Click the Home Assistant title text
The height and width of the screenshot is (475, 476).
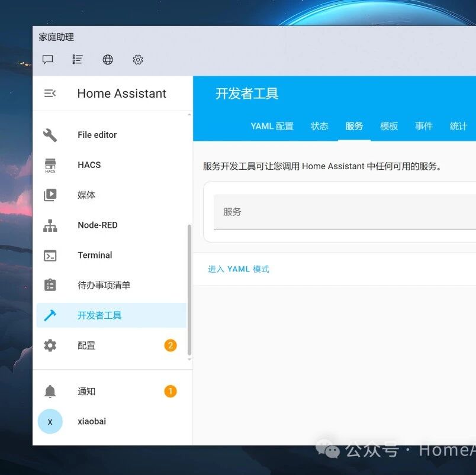point(122,93)
